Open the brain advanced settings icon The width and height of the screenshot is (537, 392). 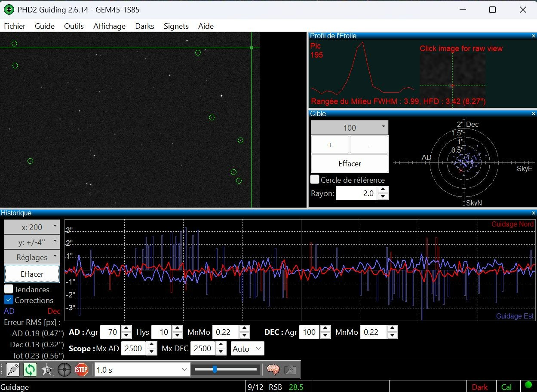click(x=273, y=370)
